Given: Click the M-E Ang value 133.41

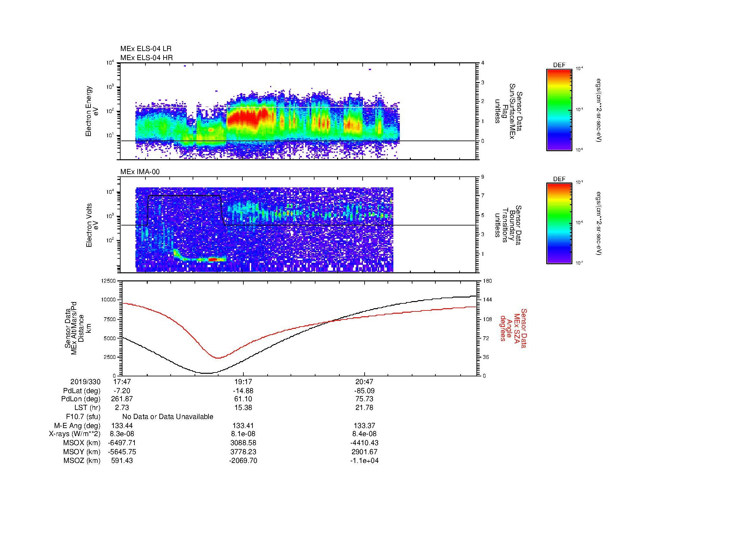Looking at the screenshot, I should click(x=243, y=426).
